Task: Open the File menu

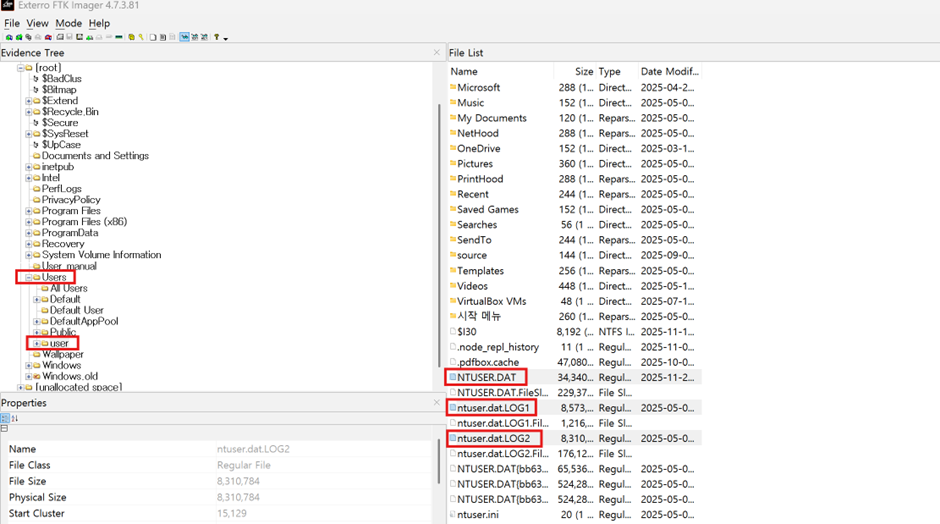Action: pos(11,23)
